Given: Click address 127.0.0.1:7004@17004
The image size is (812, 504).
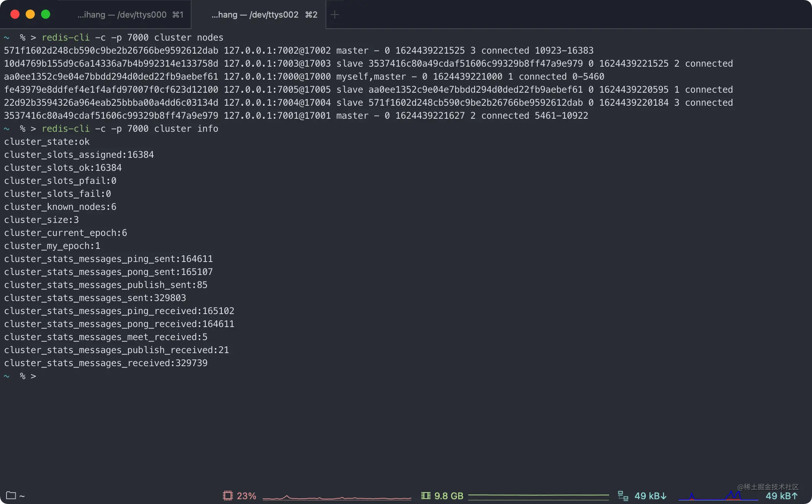Looking at the screenshot, I should pos(277,103).
